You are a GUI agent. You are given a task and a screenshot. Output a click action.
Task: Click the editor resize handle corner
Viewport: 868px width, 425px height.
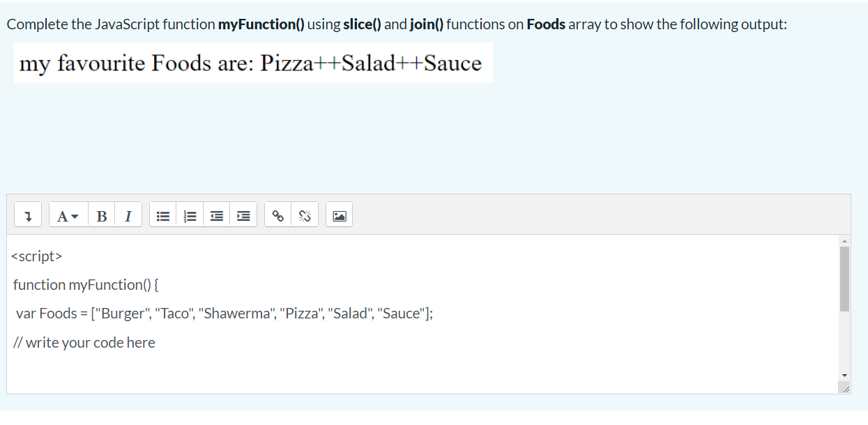coord(845,388)
